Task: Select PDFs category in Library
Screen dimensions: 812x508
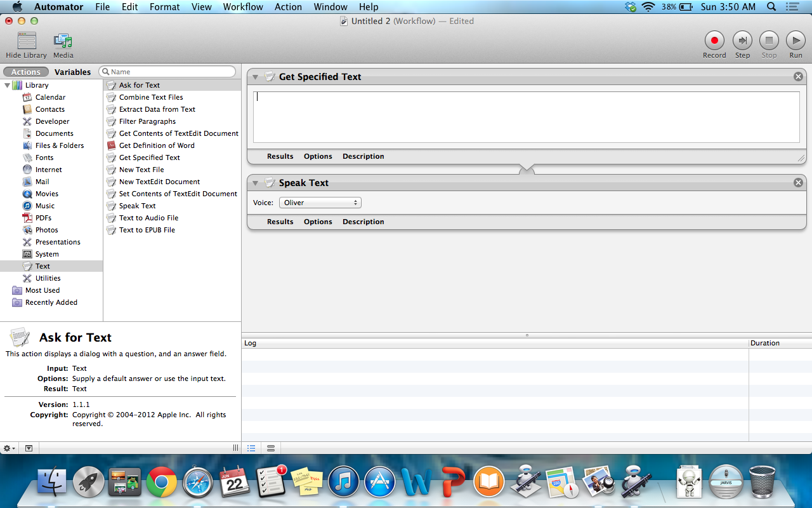Action: pos(43,218)
